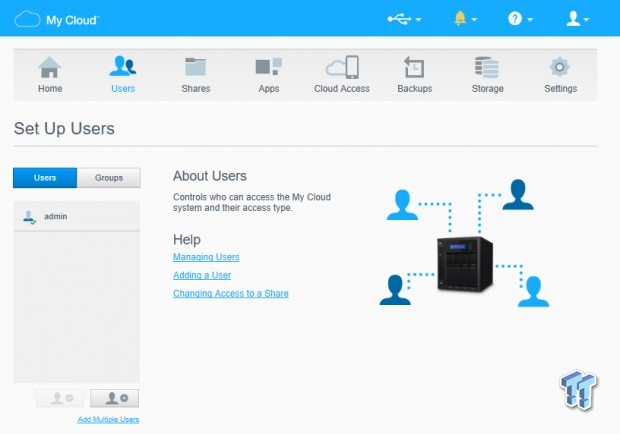Image resolution: width=620 pixels, height=434 pixels.
Task: Switch to the Users tab
Action: tap(45, 177)
